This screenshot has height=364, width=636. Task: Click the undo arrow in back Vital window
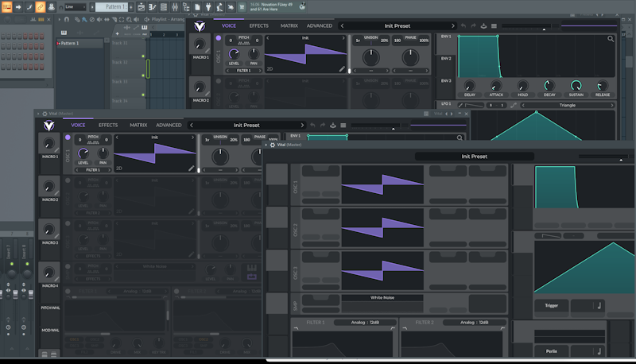463,25
